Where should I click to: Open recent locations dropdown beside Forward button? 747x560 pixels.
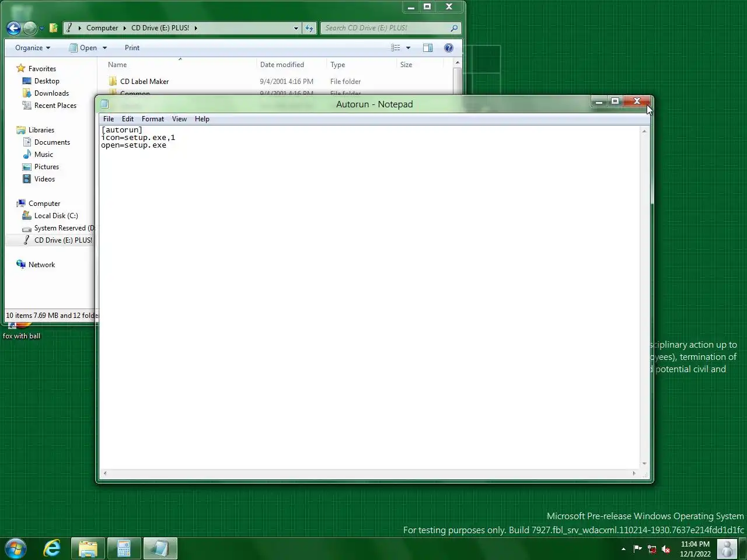coord(41,29)
